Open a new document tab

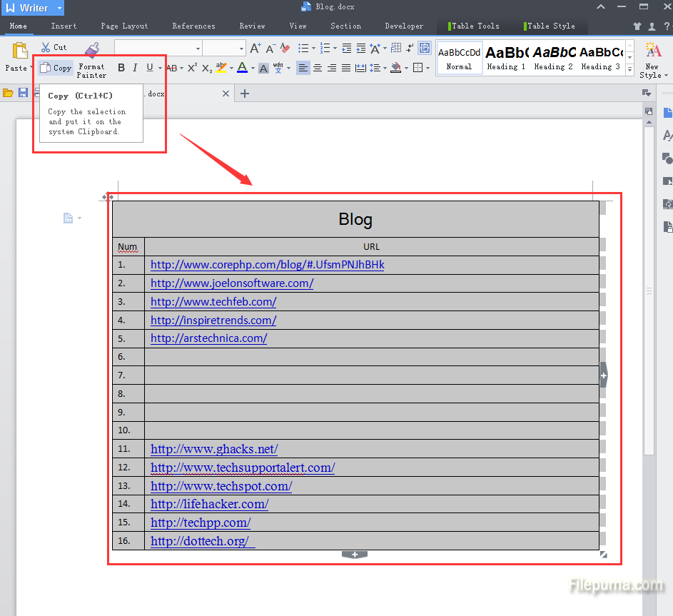coord(245,94)
